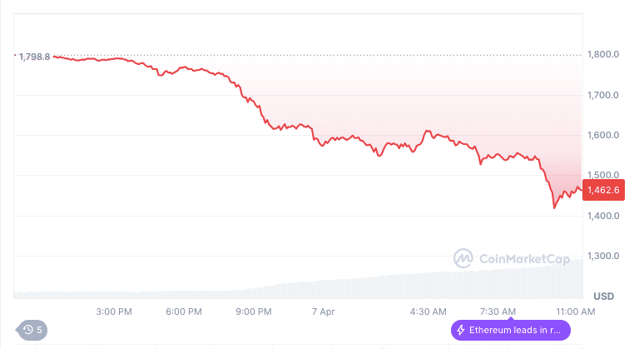Select the 6:00 PM time axis label
This screenshot has height=349, width=644.
(x=184, y=312)
